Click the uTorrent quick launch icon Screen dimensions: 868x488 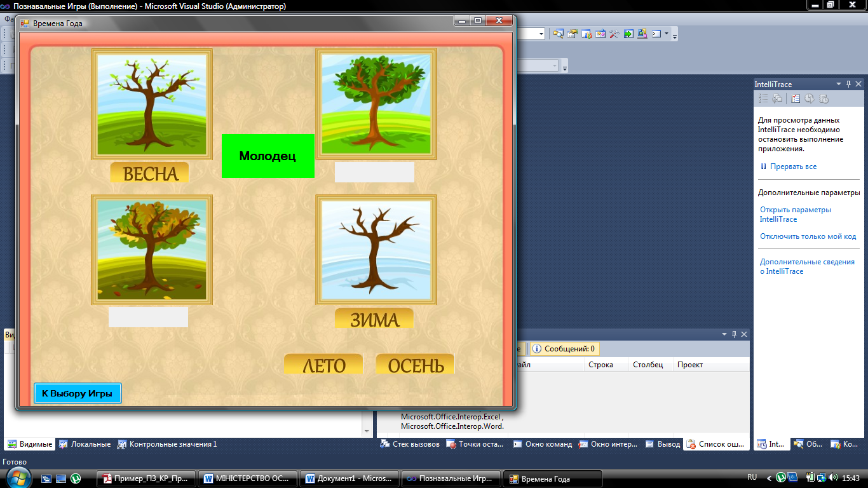pos(75,478)
